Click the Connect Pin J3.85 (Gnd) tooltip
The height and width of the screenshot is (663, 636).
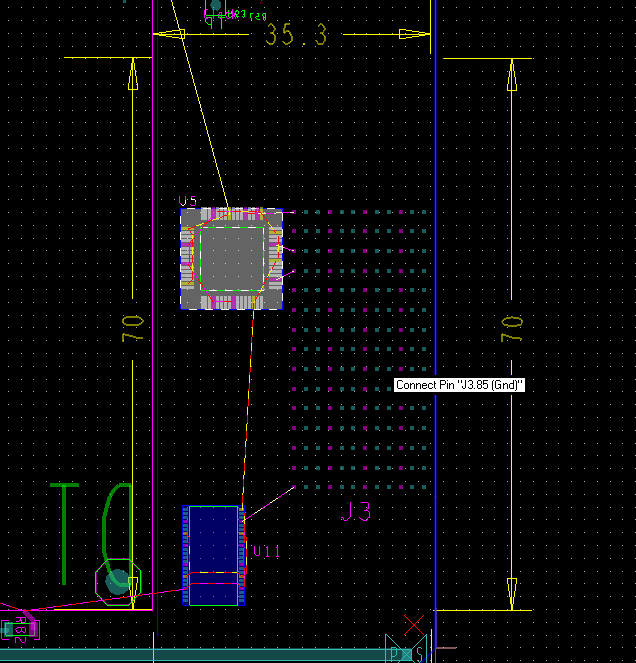click(459, 385)
